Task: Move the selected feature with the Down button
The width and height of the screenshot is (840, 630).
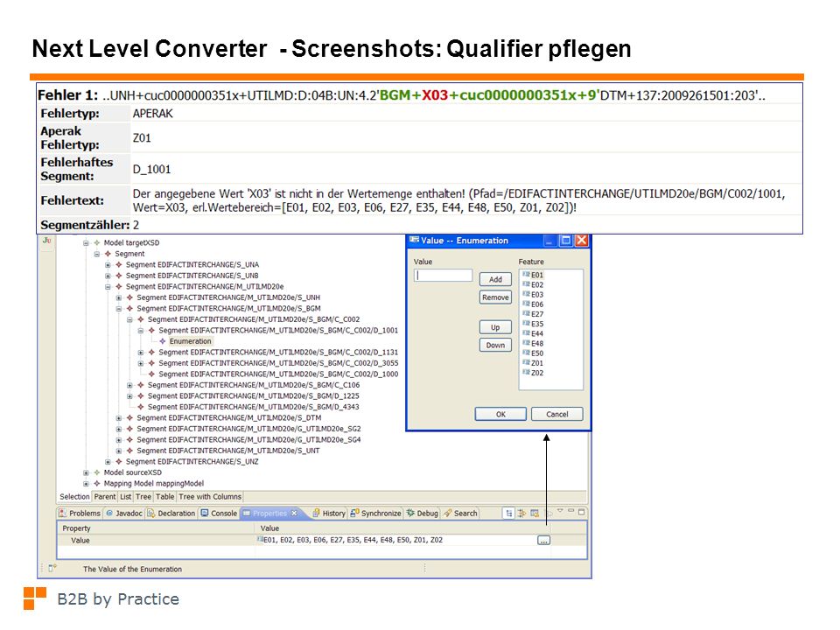Action: 495,345
